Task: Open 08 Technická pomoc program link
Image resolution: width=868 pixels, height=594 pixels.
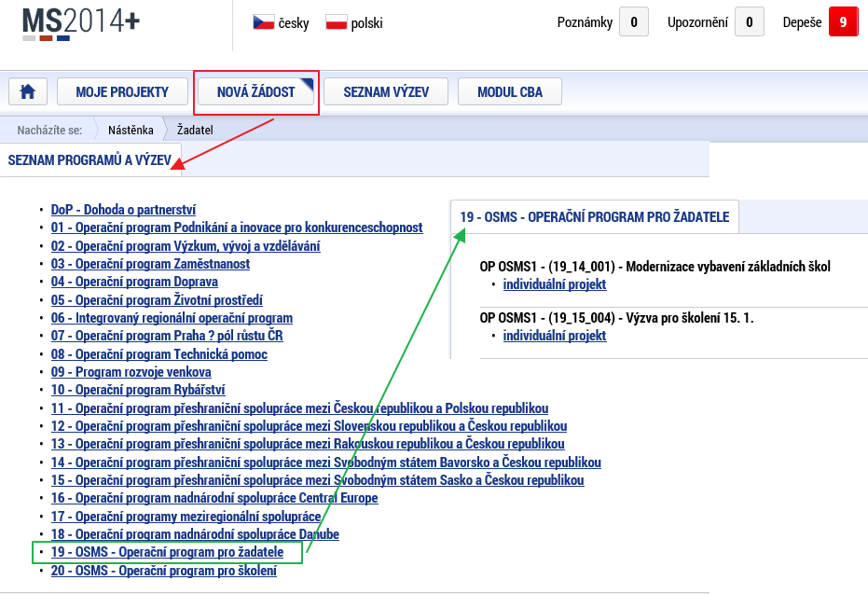Action: pos(158,354)
